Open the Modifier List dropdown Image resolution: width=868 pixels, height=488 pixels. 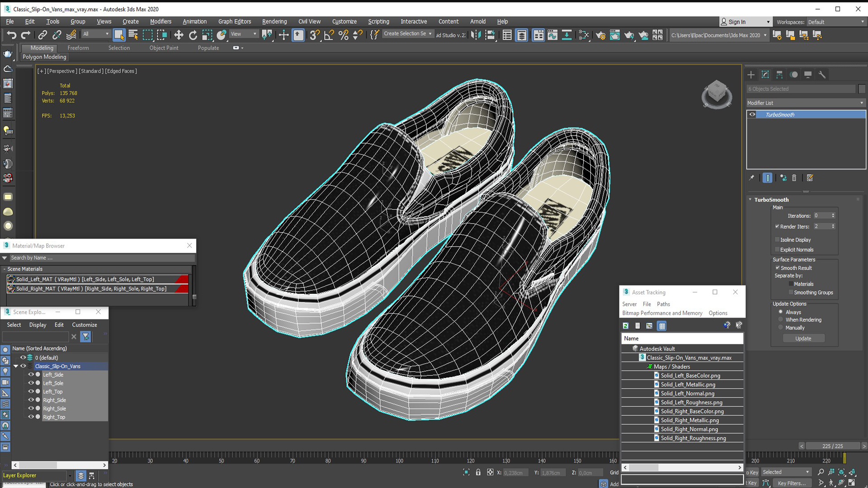tap(805, 103)
